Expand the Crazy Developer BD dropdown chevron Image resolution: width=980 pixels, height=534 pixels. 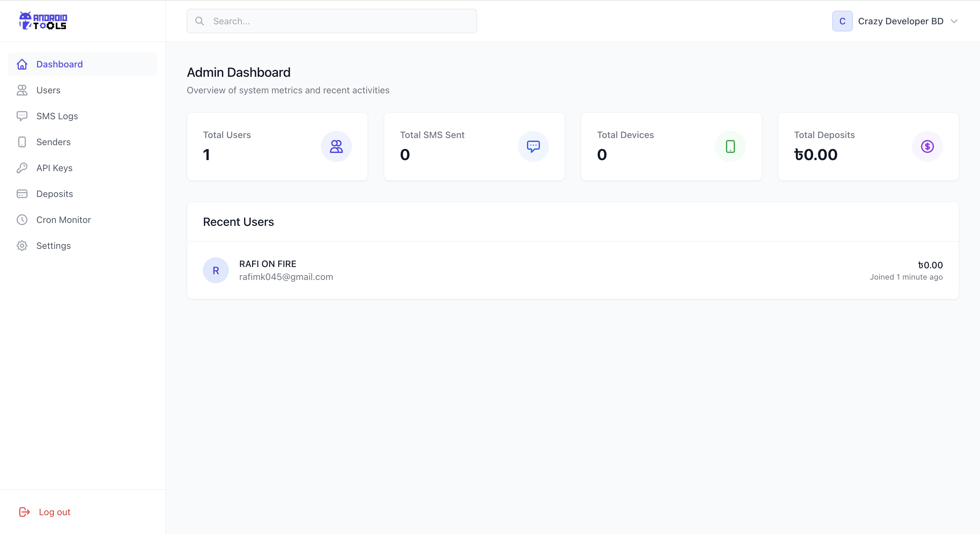coord(954,21)
